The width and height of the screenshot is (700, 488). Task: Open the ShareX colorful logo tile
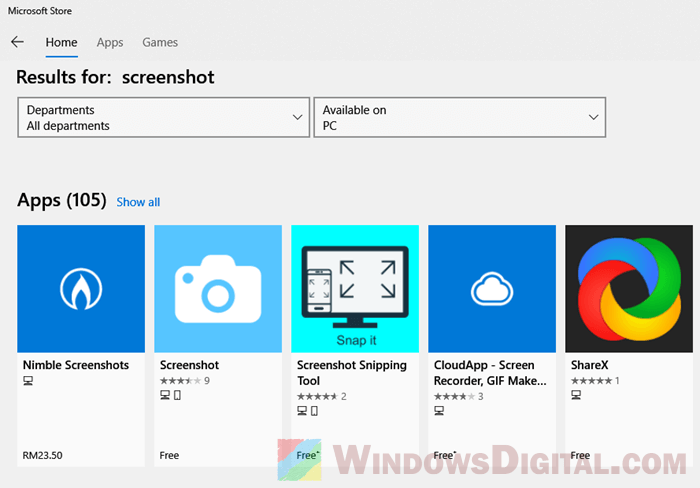pos(629,289)
